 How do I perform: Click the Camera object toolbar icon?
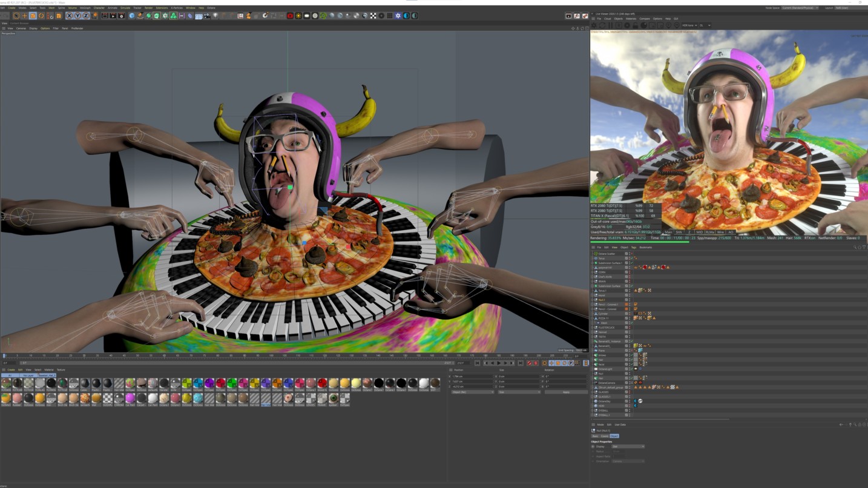coord(207,16)
